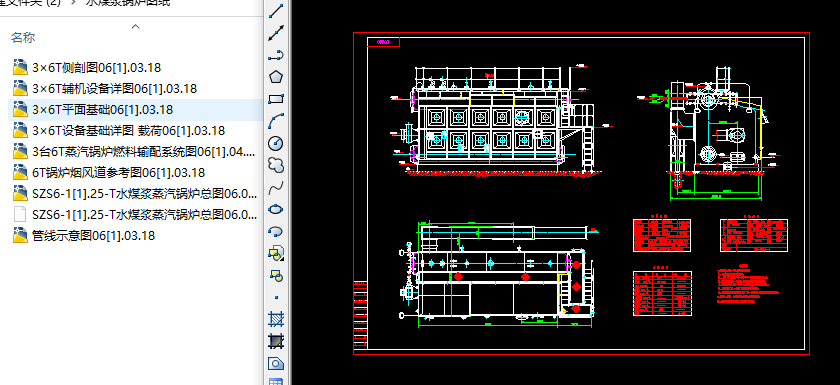840x385 pixels.
Task: Select the Construction Line tool
Action: tap(275, 33)
